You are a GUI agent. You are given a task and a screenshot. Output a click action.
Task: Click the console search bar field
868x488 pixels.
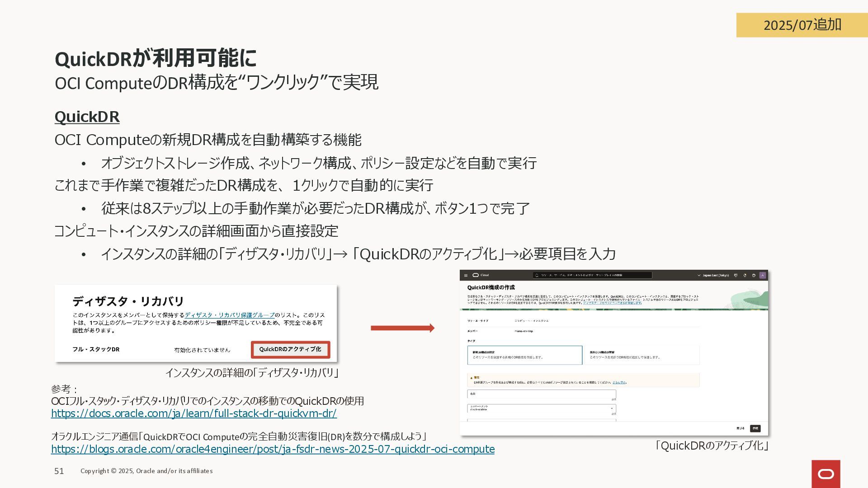click(x=592, y=275)
